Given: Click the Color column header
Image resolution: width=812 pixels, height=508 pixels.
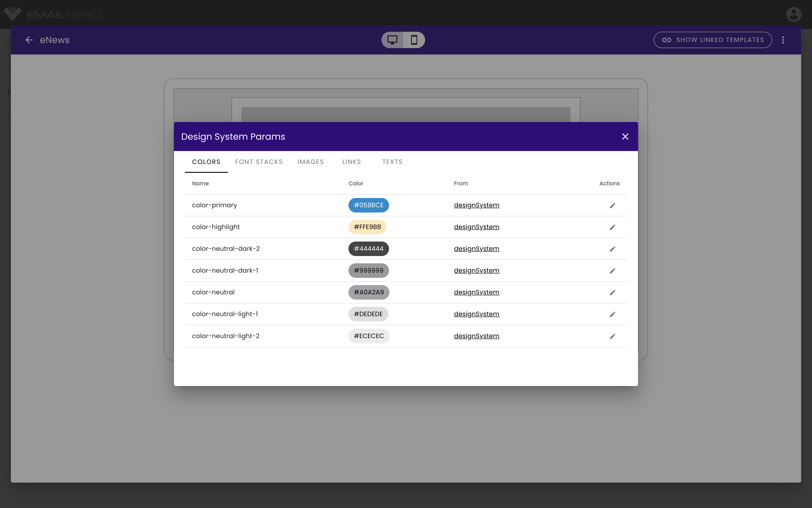Looking at the screenshot, I should (356, 183).
